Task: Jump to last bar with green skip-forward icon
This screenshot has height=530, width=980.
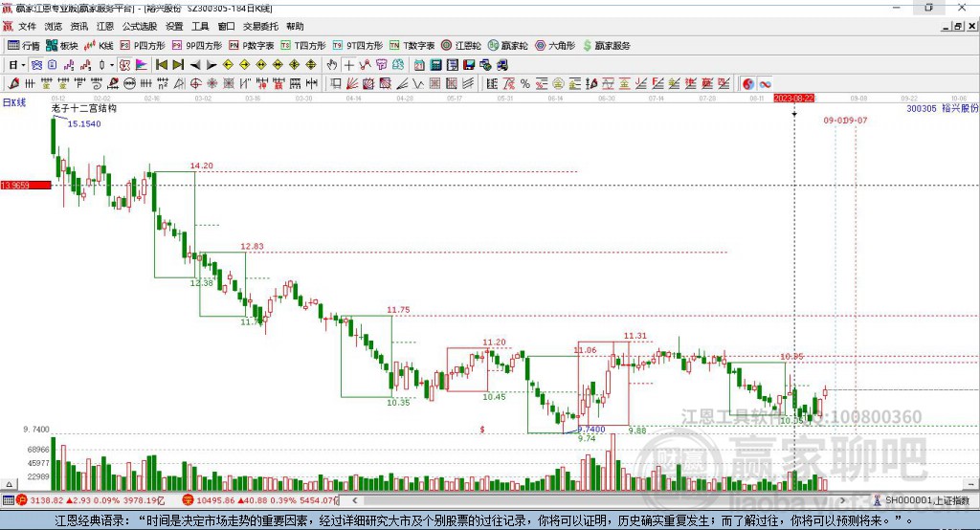Action: click(178, 65)
